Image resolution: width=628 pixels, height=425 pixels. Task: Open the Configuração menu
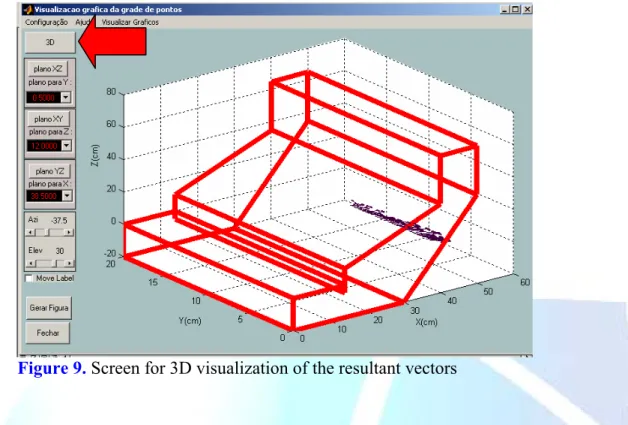click(x=46, y=22)
